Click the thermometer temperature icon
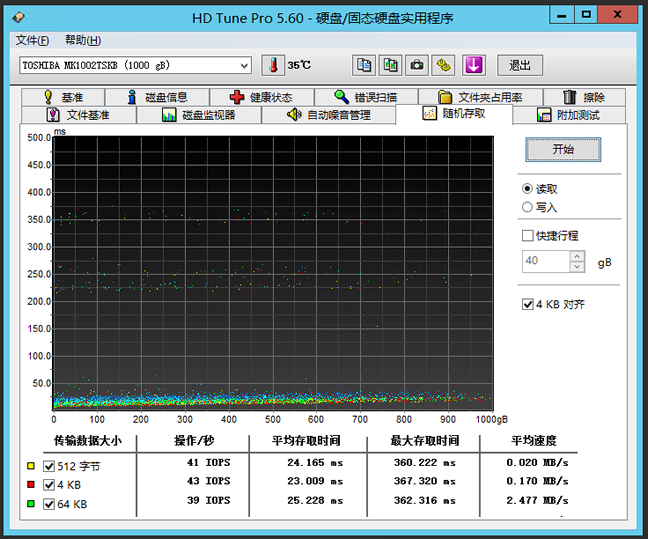Screen dimensions: 648x539 coord(273,65)
